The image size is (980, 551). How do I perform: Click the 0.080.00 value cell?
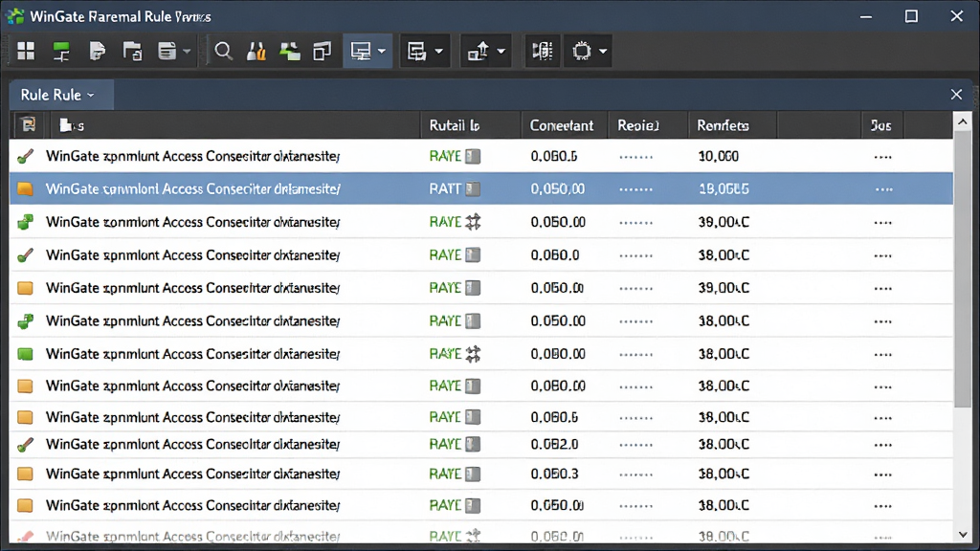(x=558, y=354)
